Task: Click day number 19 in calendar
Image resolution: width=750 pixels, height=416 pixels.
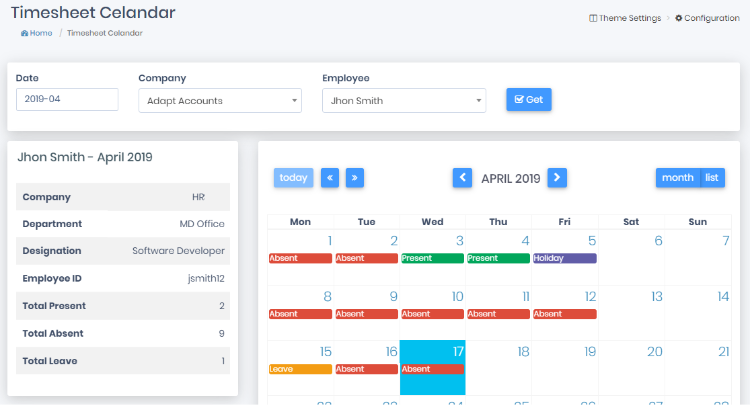Action: pyautogui.click(x=590, y=352)
